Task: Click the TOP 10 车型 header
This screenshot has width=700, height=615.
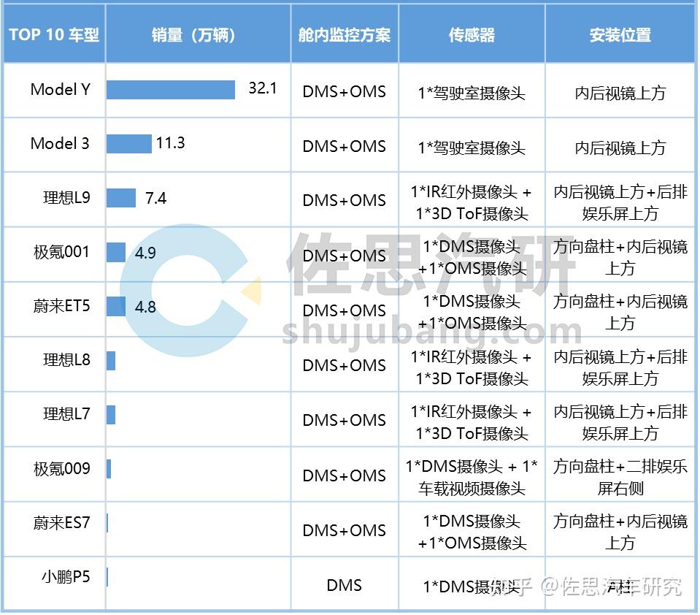Action: [54, 34]
